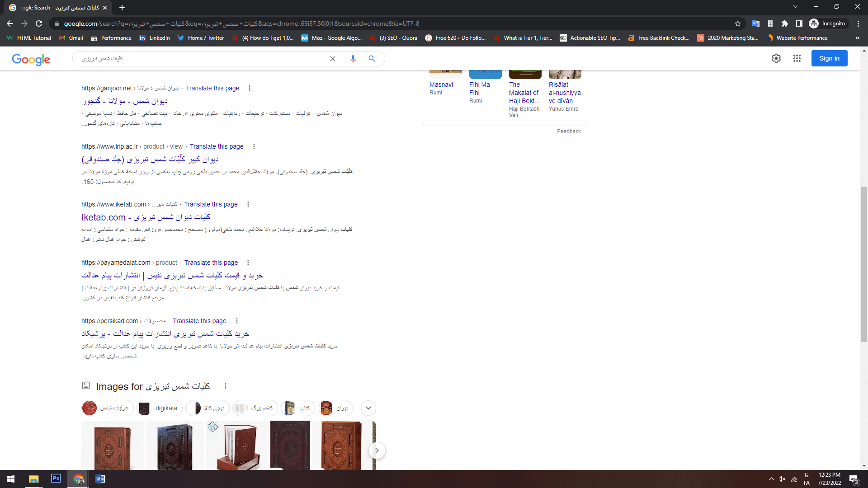The height and width of the screenshot is (488, 868).
Task: Show hidden system tray icons
Action: (x=771, y=479)
